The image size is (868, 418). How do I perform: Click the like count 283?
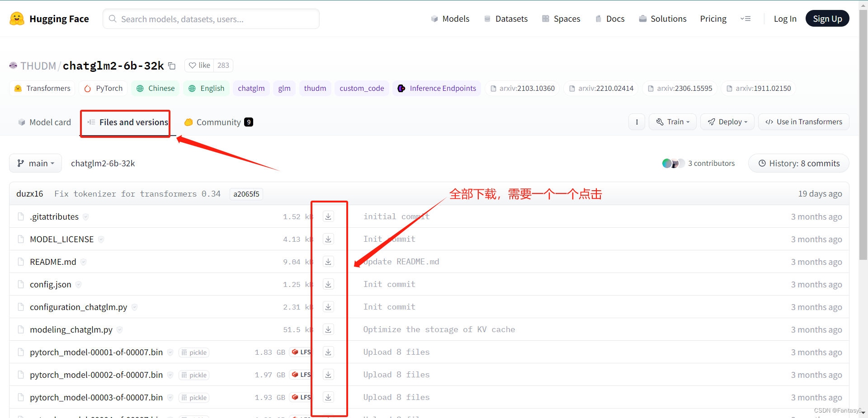tap(223, 66)
